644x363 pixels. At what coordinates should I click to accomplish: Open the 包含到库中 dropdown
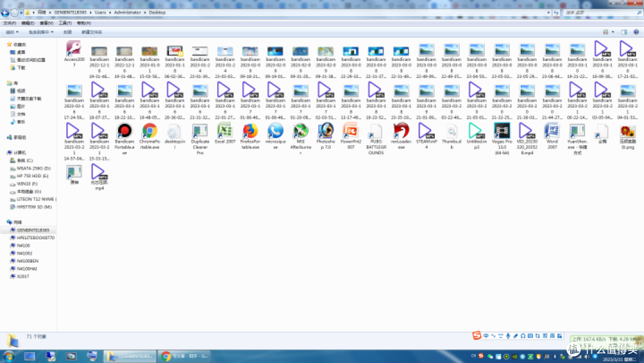[x=41, y=32]
